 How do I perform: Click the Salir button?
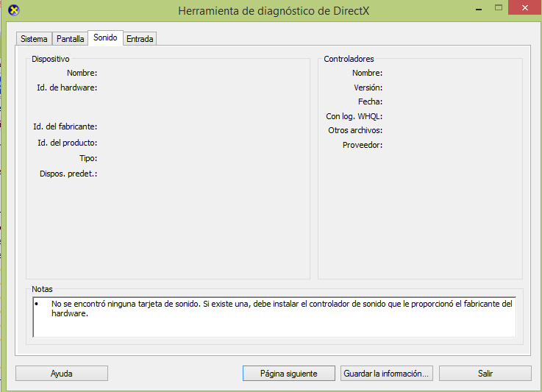click(485, 374)
